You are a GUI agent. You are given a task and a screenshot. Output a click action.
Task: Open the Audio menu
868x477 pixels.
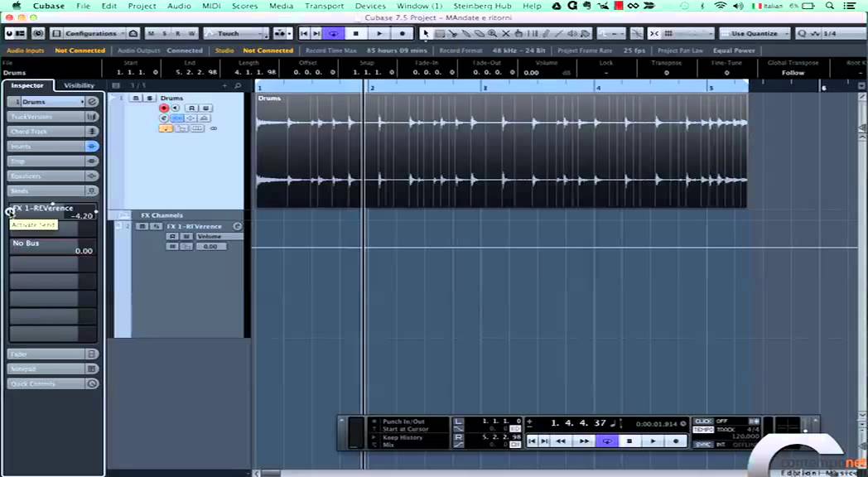179,6
